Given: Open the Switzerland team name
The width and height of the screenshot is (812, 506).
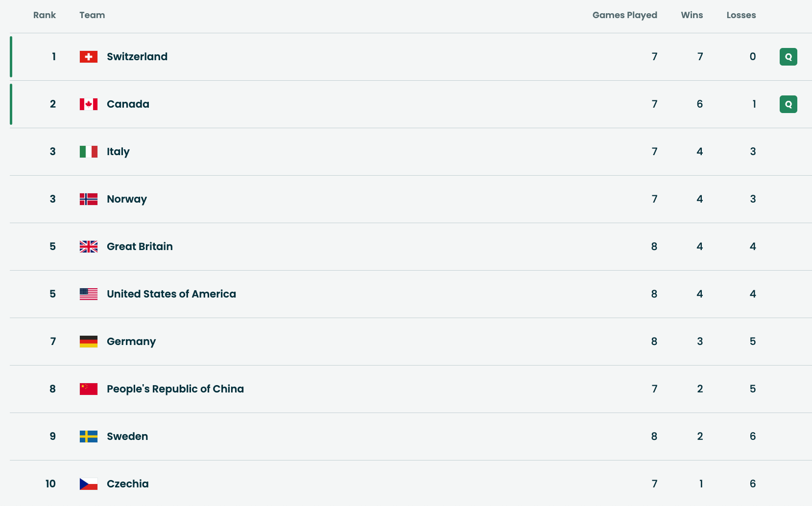Looking at the screenshot, I should pyautogui.click(x=137, y=57).
